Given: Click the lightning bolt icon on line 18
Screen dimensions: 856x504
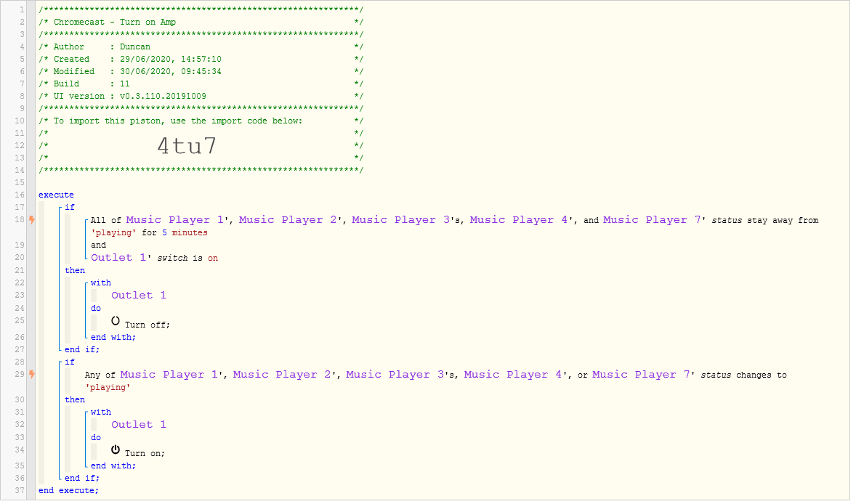Looking at the screenshot, I should pos(32,220).
